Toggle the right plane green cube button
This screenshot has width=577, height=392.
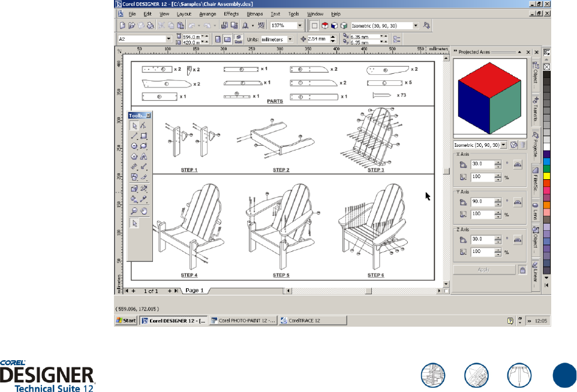[344, 25]
